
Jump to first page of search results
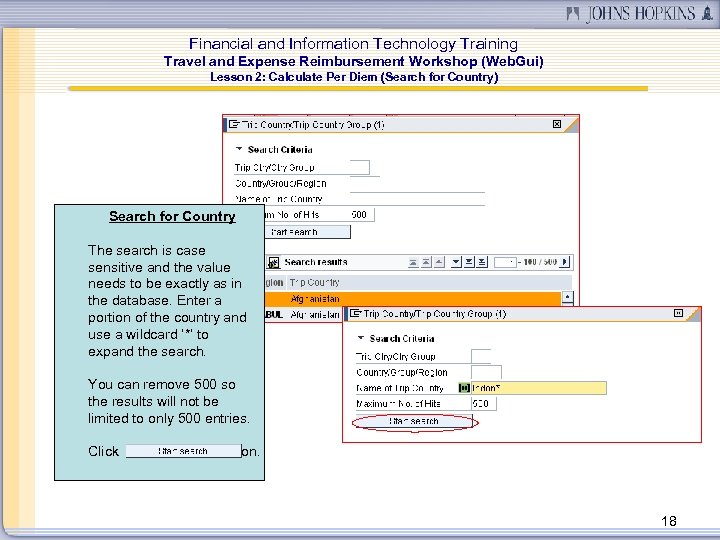coord(413,262)
